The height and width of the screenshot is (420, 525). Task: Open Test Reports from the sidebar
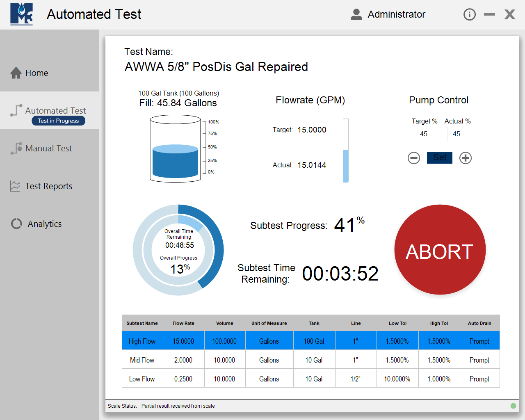click(x=49, y=186)
